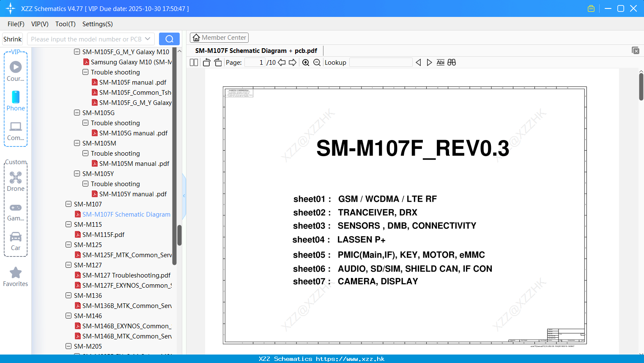Rotate page counterclockwise

(206, 62)
